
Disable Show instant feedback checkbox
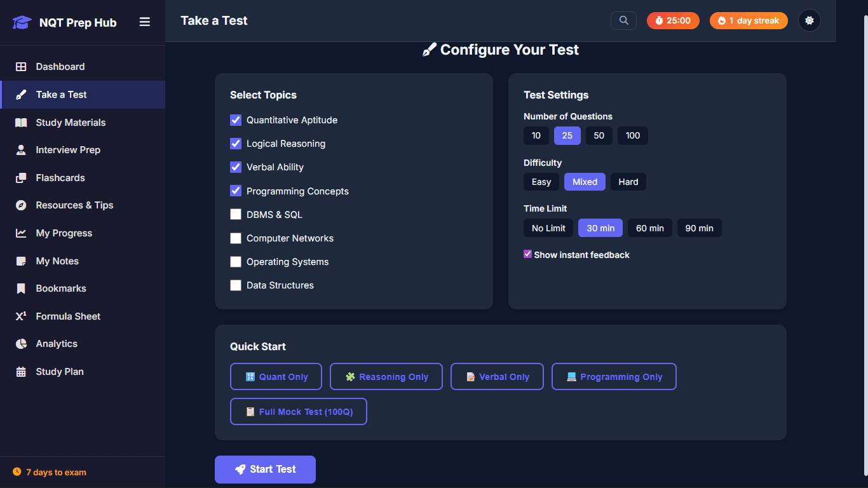(x=527, y=254)
